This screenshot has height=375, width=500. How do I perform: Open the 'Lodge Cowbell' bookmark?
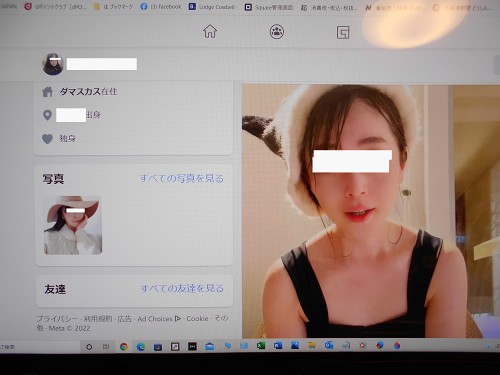[212, 7]
